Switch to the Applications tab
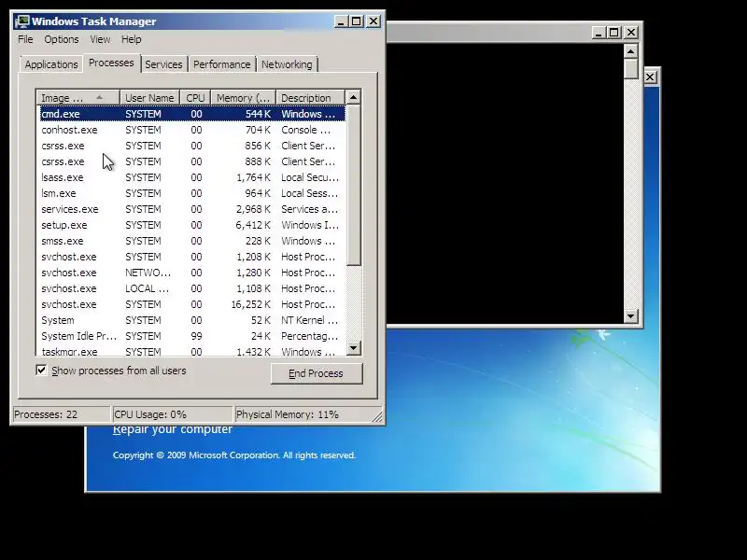This screenshot has width=747, height=560. pyautogui.click(x=51, y=64)
